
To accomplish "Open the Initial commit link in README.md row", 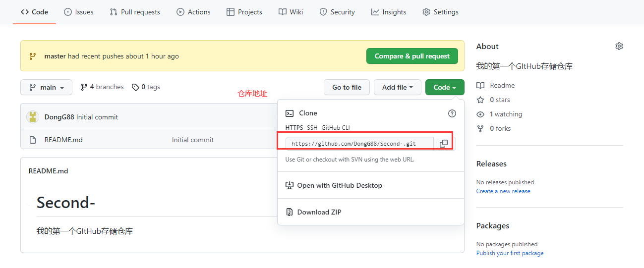I will point(193,140).
